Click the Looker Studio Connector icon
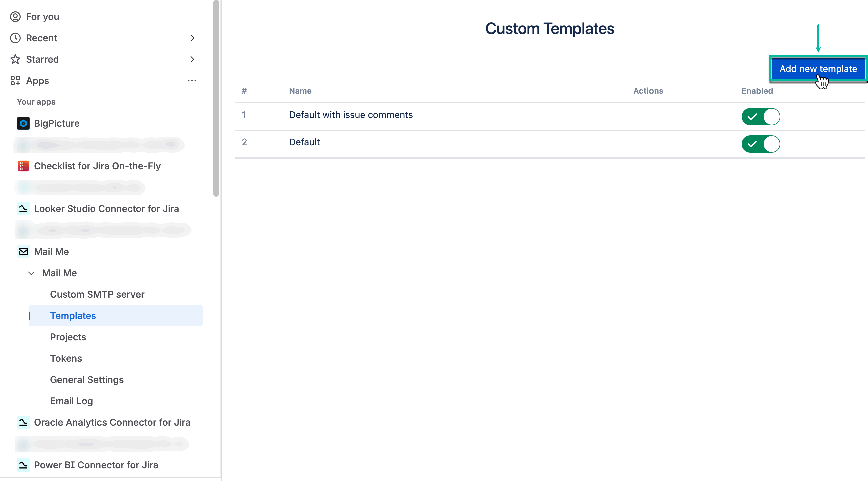Image resolution: width=868 pixels, height=481 pixels. pyautogui.click(x=23, y=209)
